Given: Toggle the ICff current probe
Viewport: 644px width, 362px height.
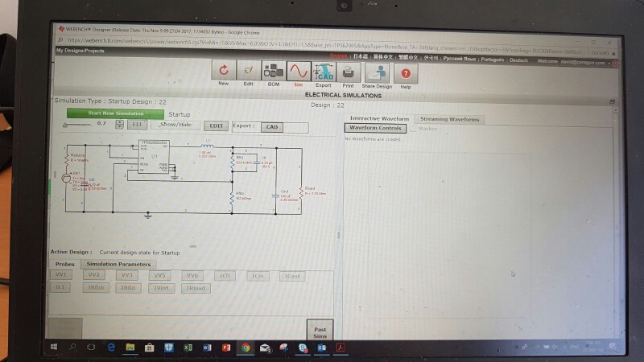Looking at the screenshot, I should [225, 276].
